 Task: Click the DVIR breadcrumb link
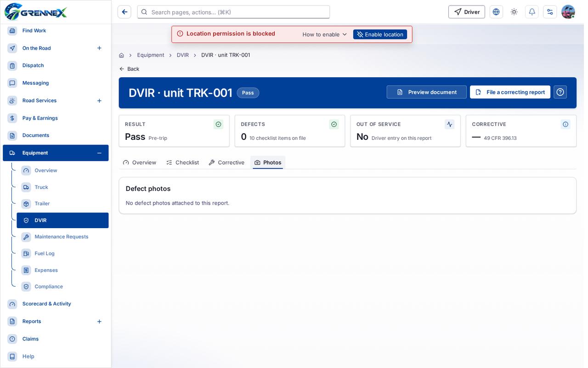pos(183,55)
